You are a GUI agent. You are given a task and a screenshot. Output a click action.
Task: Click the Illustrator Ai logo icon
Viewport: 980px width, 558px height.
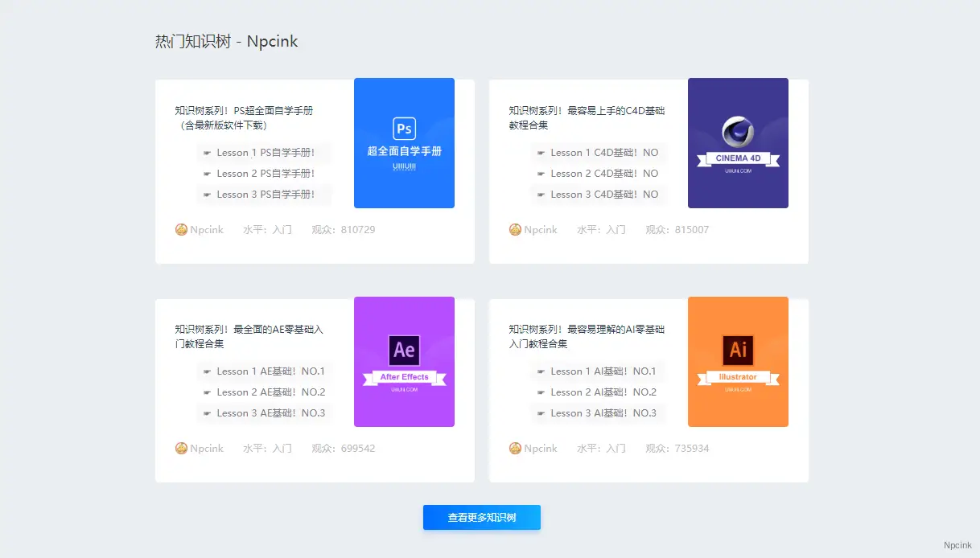(x=738, y=350)
